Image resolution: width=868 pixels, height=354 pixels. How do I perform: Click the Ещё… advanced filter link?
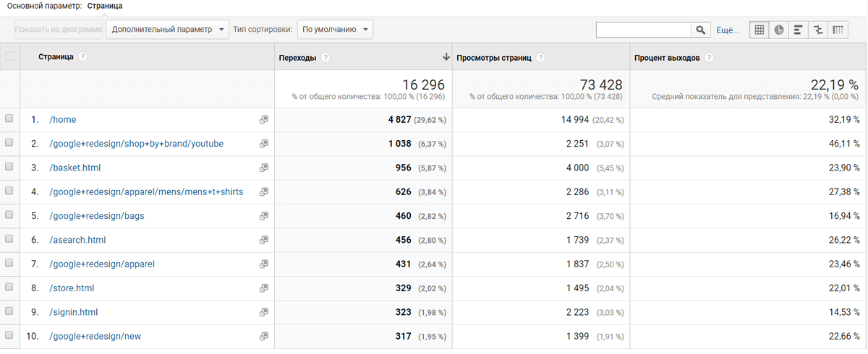(x=727, y=30)
